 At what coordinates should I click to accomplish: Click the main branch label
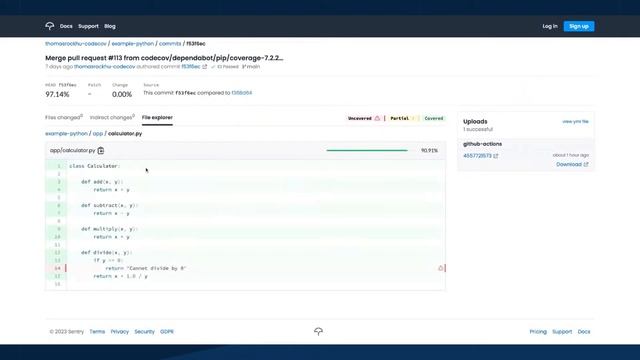tap(251, 67)
